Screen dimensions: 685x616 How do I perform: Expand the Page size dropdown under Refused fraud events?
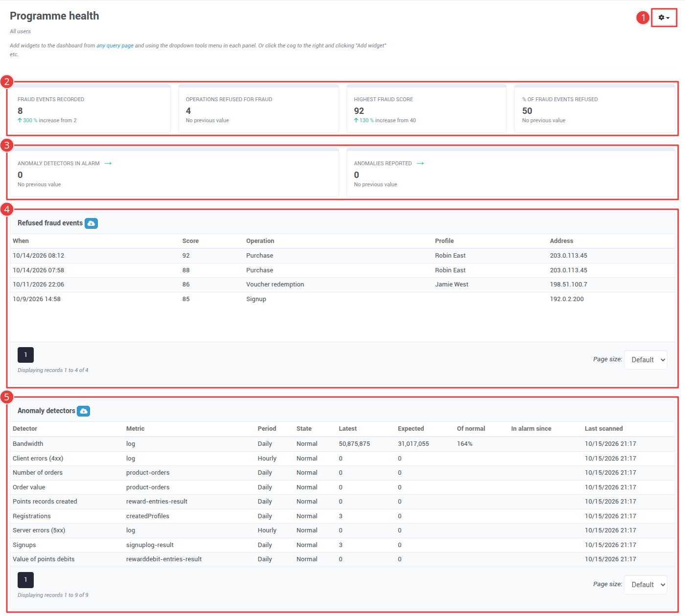pos(645,360)
